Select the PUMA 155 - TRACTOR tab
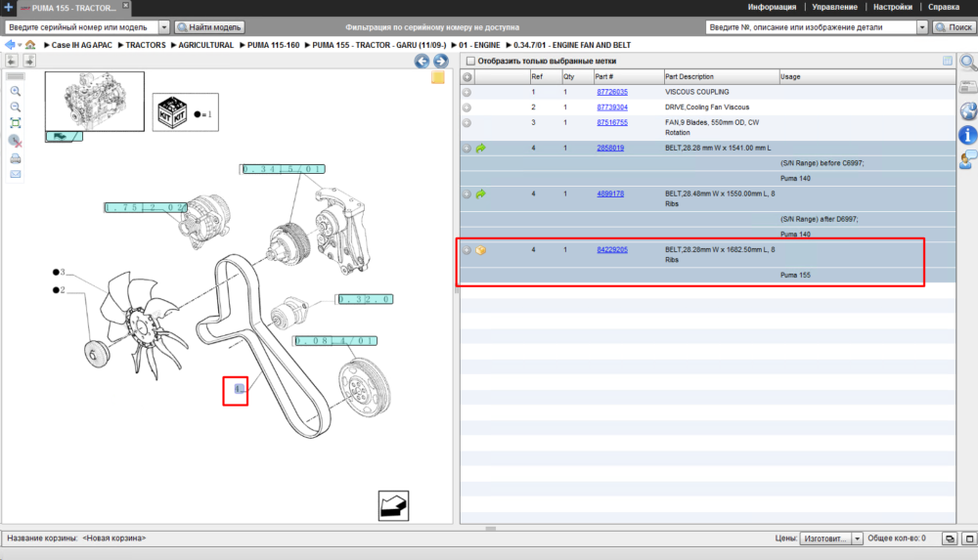The image size is (978, 560). point(73,8)
